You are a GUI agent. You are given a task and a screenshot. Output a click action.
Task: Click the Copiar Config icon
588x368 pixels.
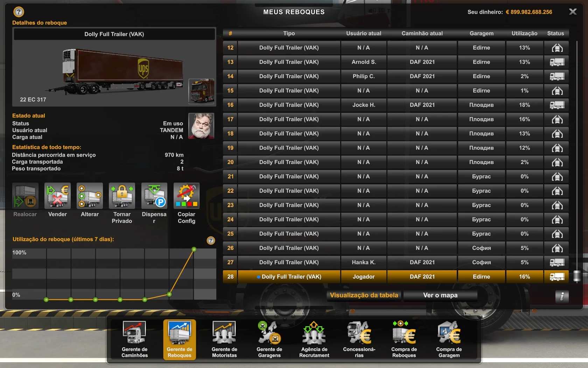186,196
